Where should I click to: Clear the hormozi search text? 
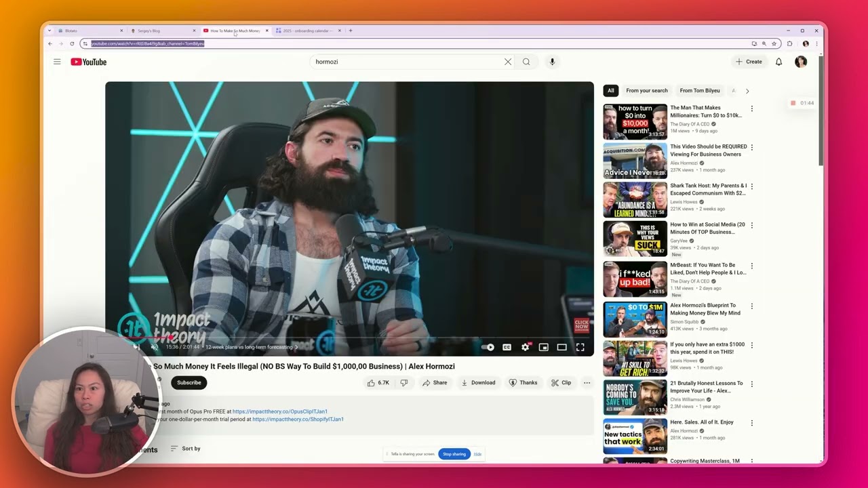(x=507, y=62)
